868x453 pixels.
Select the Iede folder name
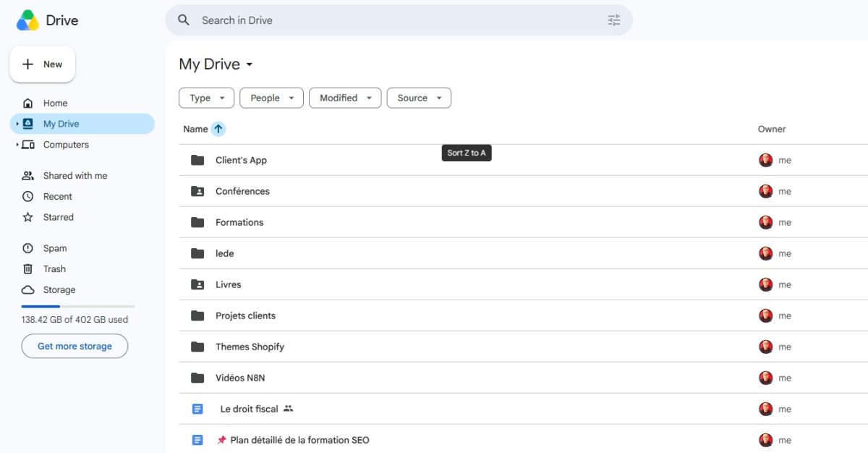[224, 253]
